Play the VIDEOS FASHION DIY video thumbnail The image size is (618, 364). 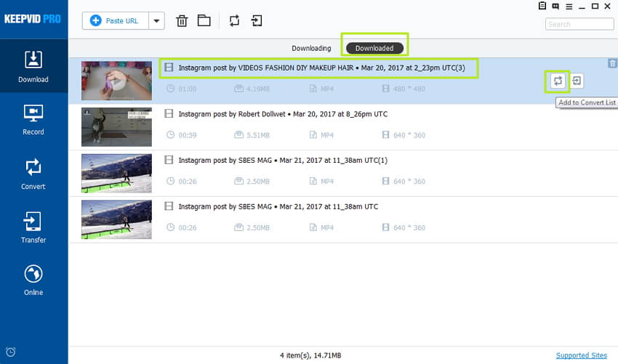click(x=116, y=81)
